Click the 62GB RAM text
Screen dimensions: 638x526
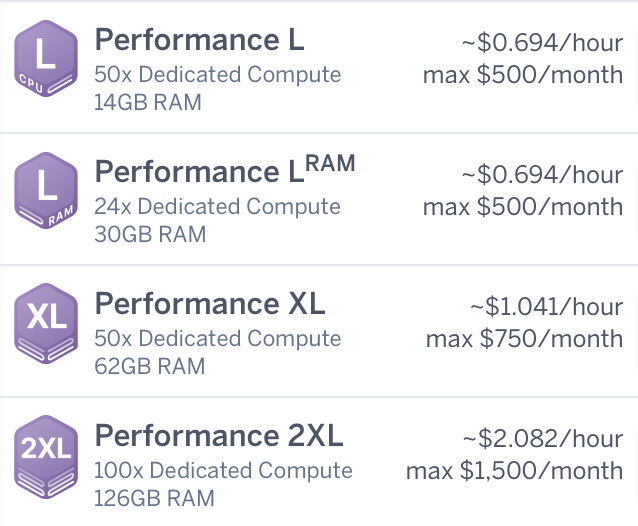149,366
